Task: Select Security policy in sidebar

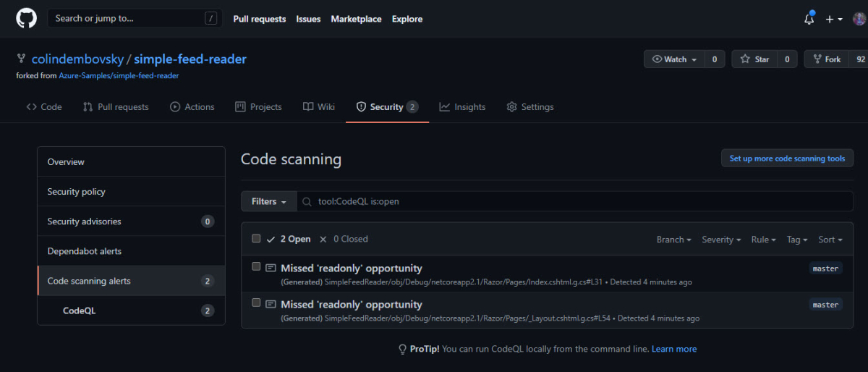Action: 131,192
